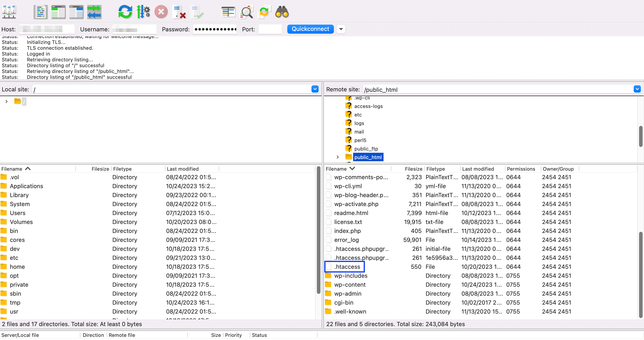Refresh the file and folder lists
644x340 pixels.
click(125, 12)
